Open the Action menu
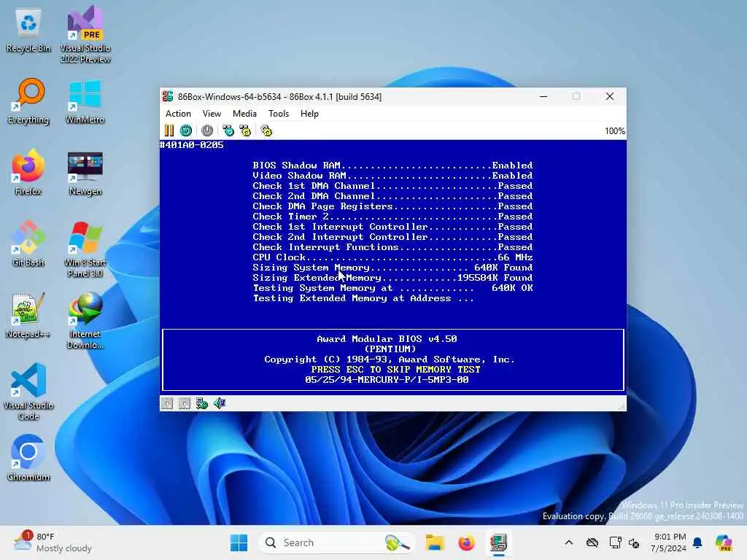 (178, 114)
